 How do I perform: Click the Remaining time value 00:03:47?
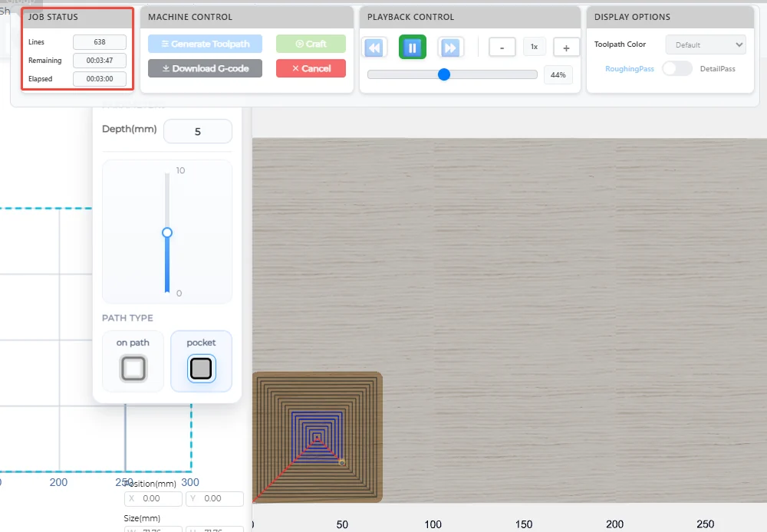pos(100,60)
